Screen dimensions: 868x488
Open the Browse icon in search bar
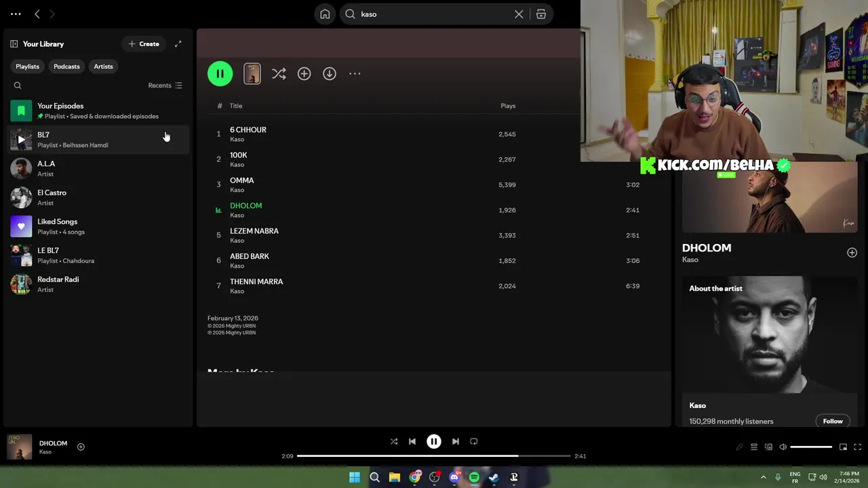[541, 14]
